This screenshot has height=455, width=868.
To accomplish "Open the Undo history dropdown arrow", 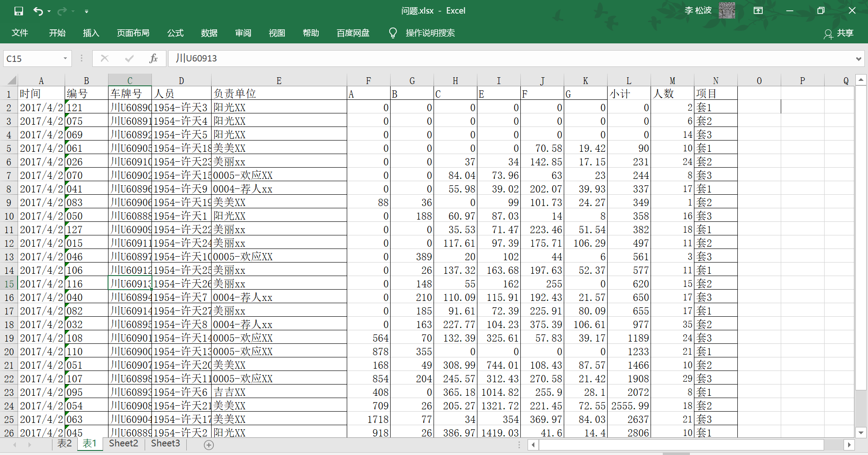I will click(x=49, y=11).
